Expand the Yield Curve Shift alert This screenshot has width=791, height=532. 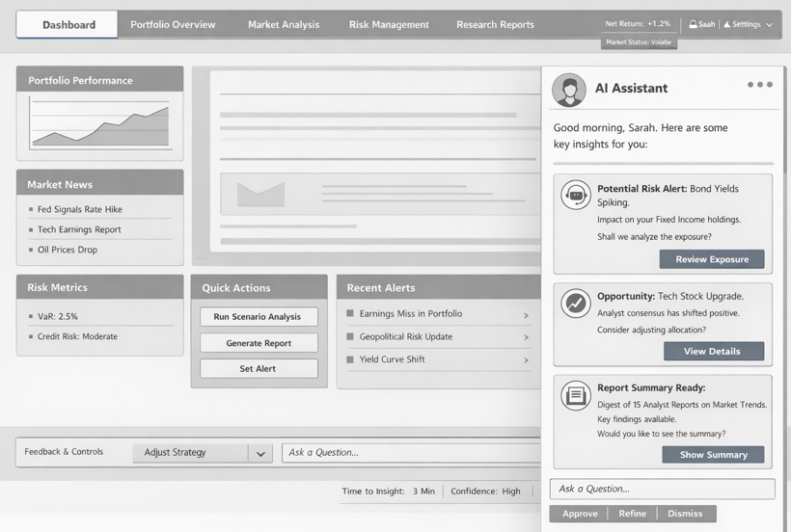coord(526,360)
